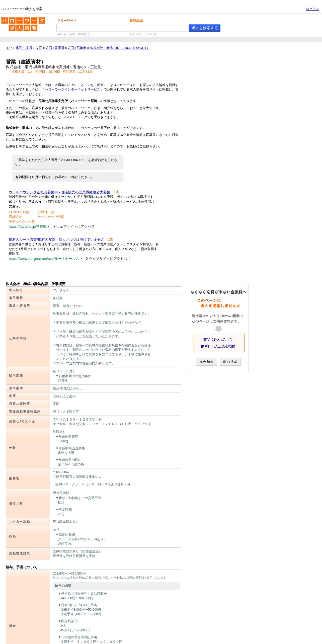
Task: Click the 完全無料 badge button
Action: click(207, 362)
